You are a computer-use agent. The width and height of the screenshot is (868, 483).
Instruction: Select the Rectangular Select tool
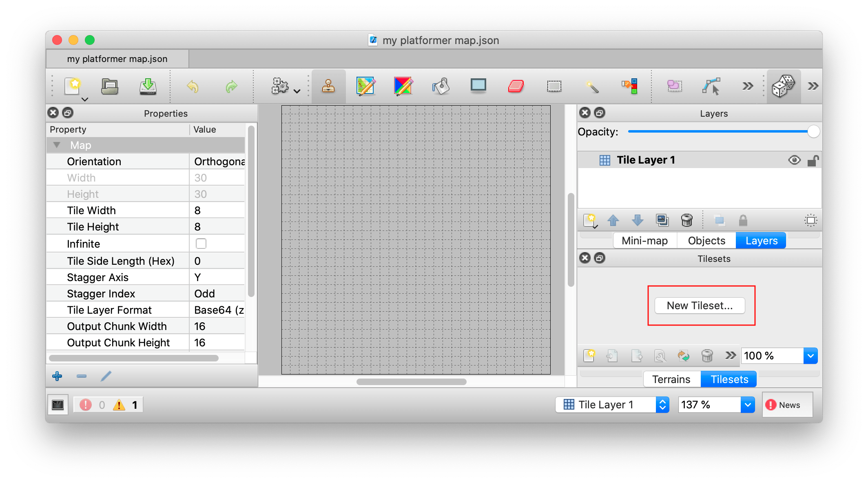[554, 86]
